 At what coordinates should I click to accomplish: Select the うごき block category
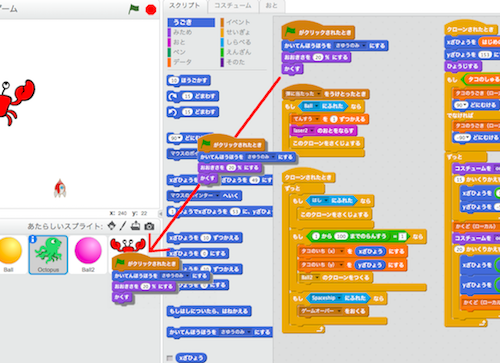(191, 22)
